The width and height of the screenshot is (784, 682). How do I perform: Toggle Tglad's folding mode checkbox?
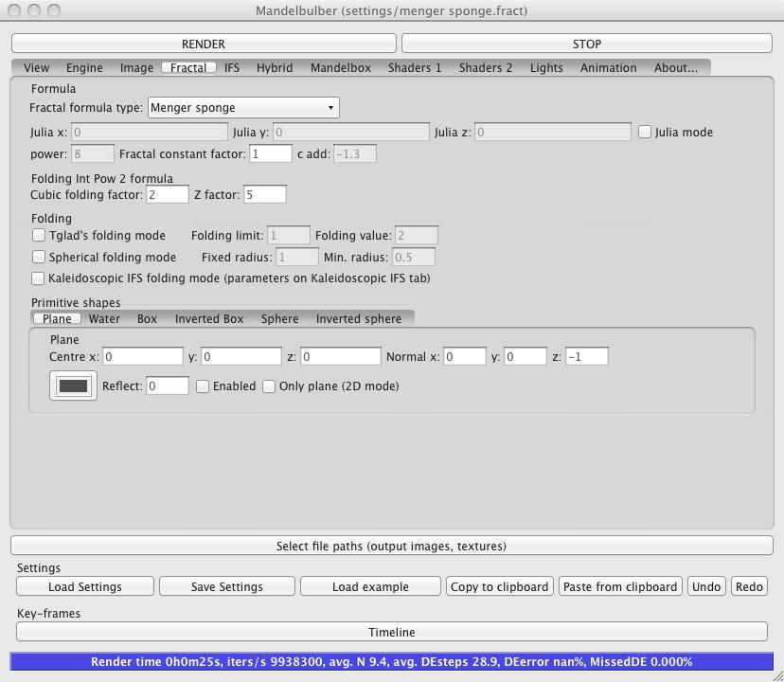[39, 235]
